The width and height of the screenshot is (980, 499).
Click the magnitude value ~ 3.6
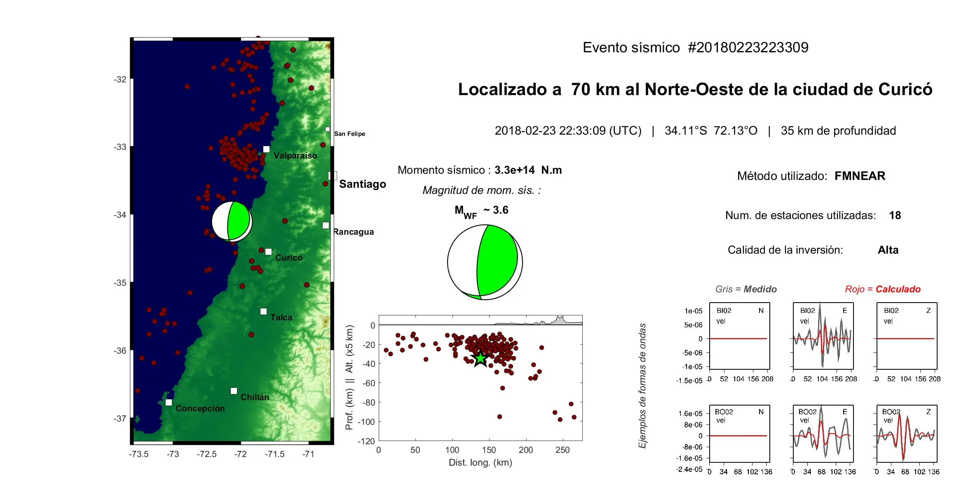coord(496,210)
